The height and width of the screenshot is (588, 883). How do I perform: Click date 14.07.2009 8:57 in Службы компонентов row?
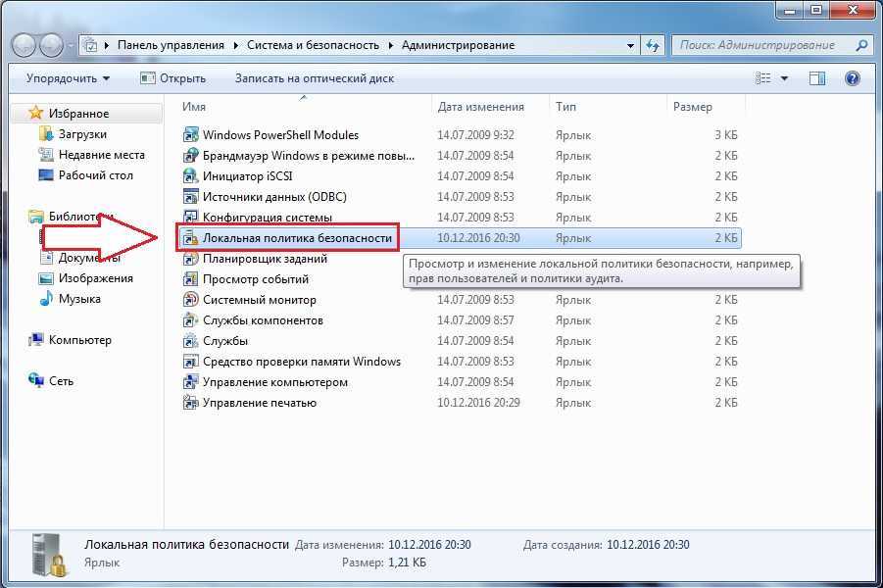[475, 320]
